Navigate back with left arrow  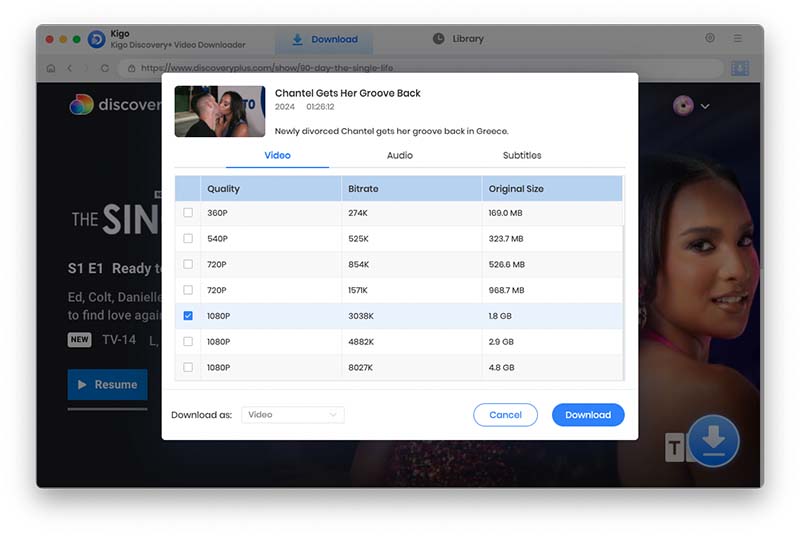(69, 68)
